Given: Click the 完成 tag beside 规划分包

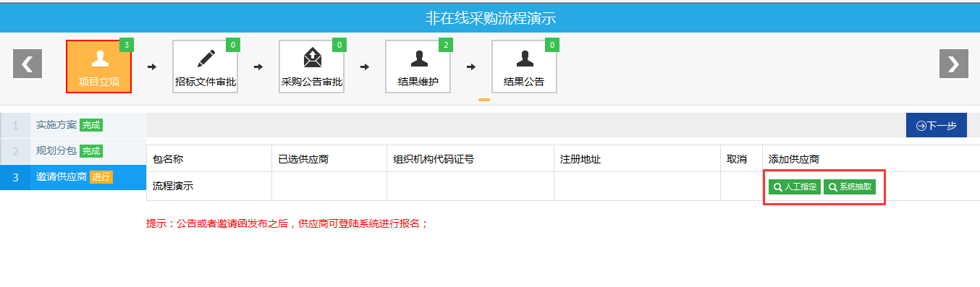Looking at the screenshot, I should point(91,151).
